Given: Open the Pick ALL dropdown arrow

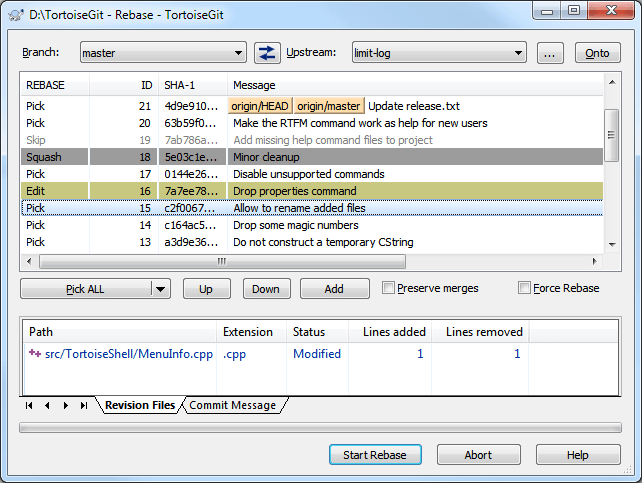Looking at the screenshot, I should (160, 289).
